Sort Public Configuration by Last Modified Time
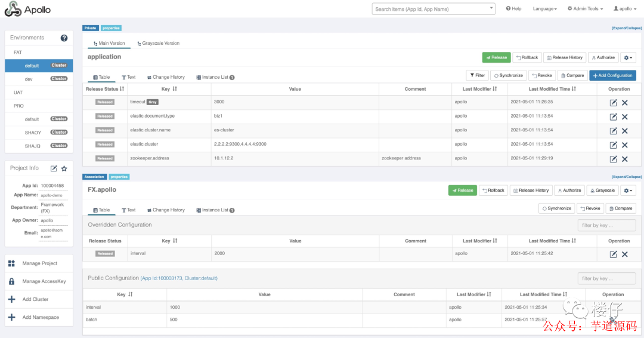Viewport: 644px width, 338px height. click(x=565, y=294)
